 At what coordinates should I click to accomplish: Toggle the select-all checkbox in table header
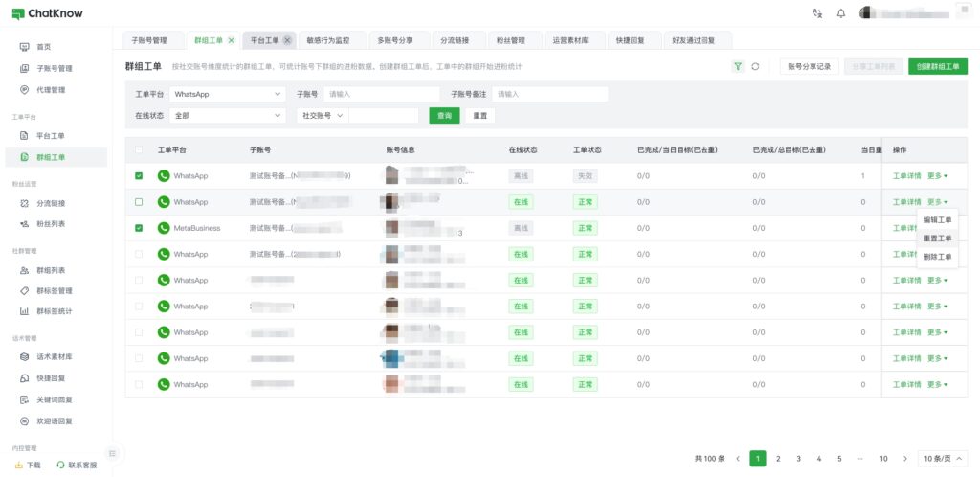[x=139, y=150]
